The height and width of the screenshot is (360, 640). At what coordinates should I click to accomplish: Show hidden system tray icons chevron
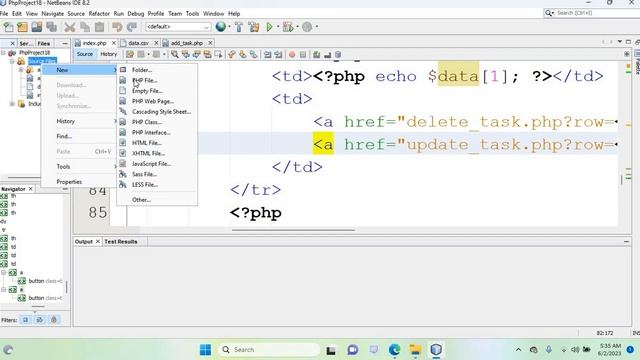(x=518, y=350)
